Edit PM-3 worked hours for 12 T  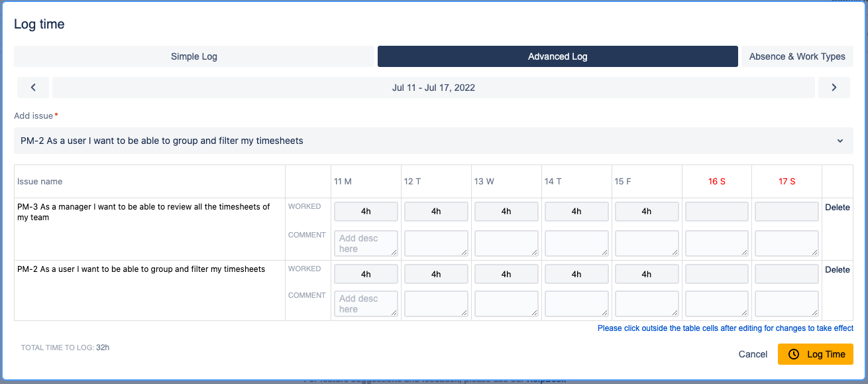pyautogui.click(x=436, y=212)
